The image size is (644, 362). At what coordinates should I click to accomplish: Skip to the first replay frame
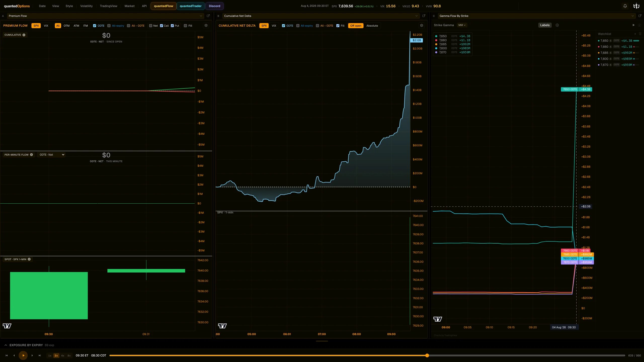coord(7,355)
